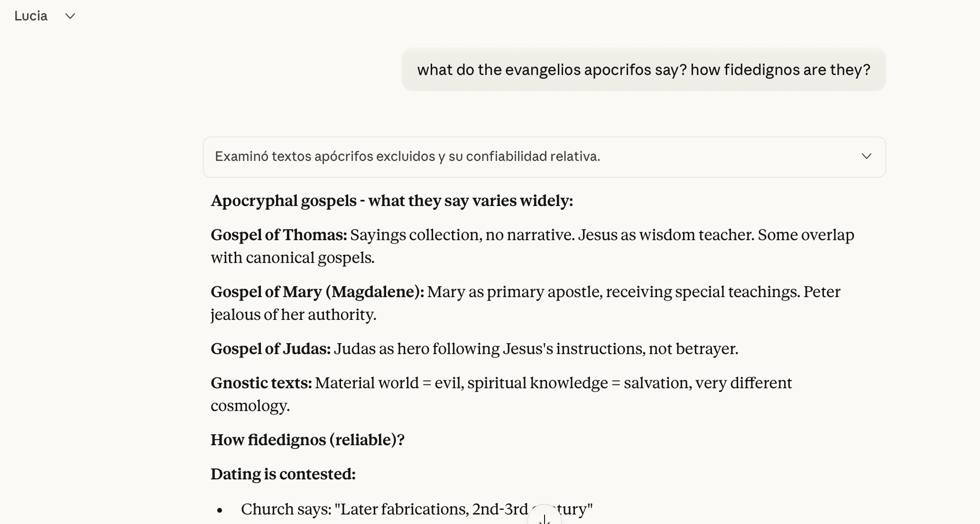Click the 'Dating is contested:' heading

point(283,474)
